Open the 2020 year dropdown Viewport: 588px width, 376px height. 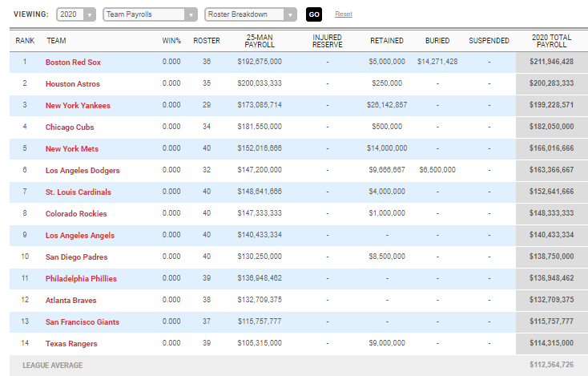[77, 14]
